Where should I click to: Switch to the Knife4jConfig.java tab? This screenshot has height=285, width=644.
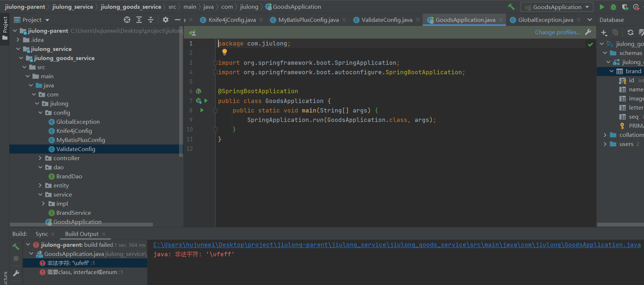click(232, 20)
